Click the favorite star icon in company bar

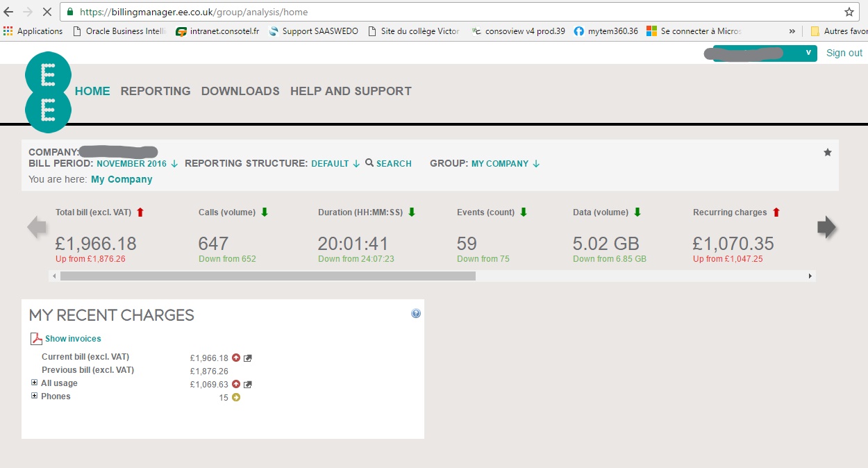tap(827, 152)
